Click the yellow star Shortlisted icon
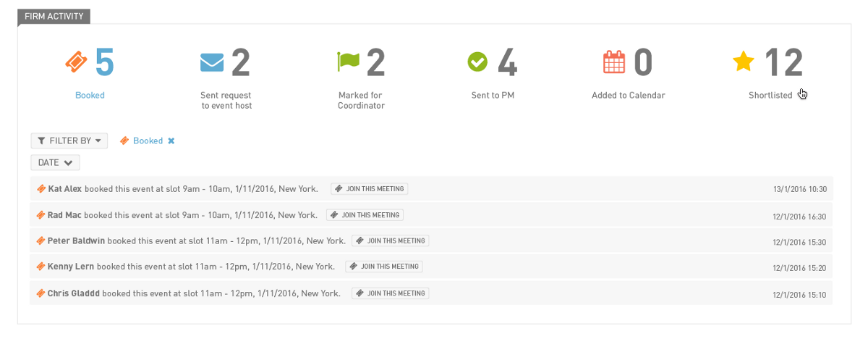Screen dimensions: 868x339 tap(743, 62)
